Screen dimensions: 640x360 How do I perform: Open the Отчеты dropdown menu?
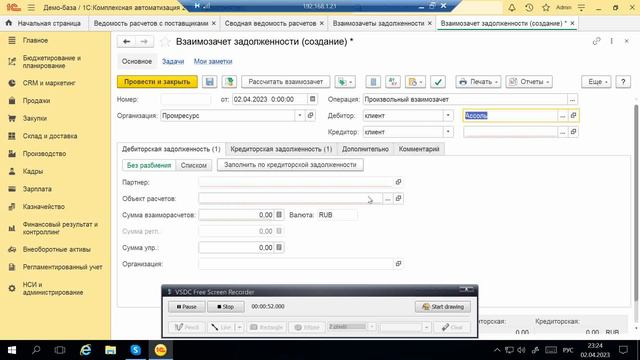(x=529, y=82)
